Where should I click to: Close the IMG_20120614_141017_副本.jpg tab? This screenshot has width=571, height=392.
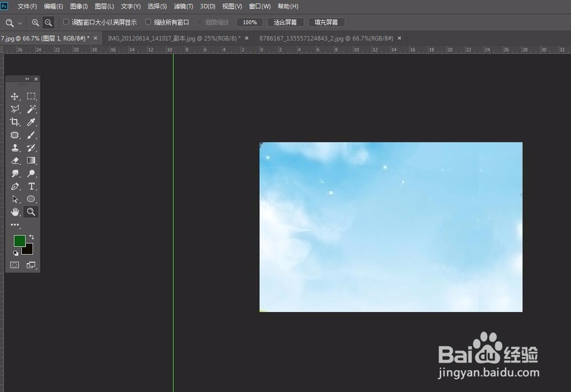247,38
